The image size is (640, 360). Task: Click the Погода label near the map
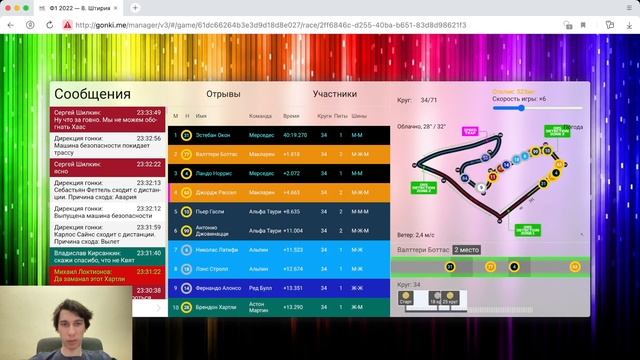point(573,127)
